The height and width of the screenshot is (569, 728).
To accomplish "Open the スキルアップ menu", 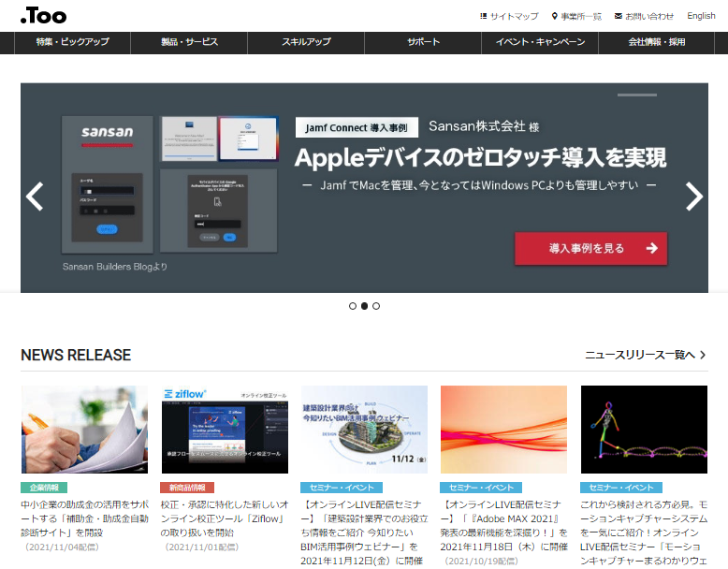I will [x=306, y=42].
